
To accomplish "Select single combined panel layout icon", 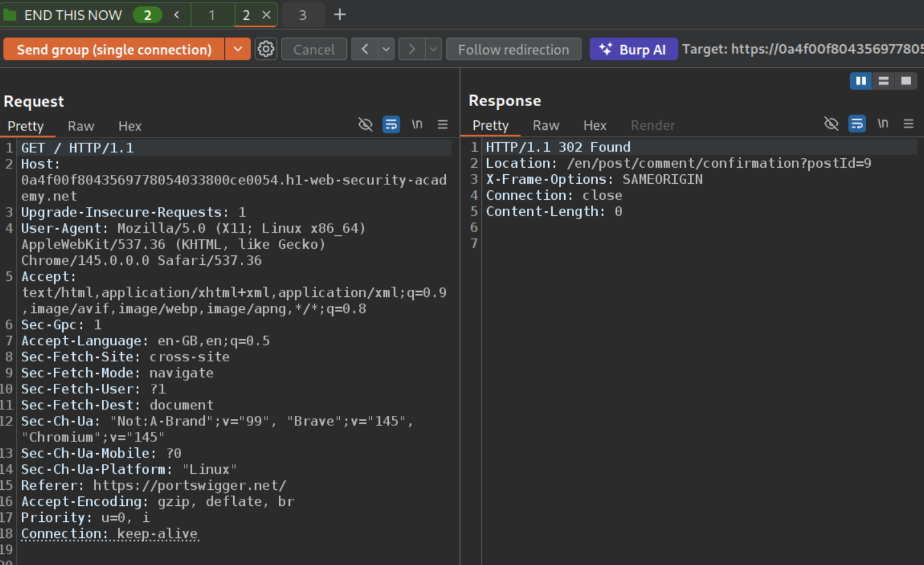I will click(x=906, y=80).
